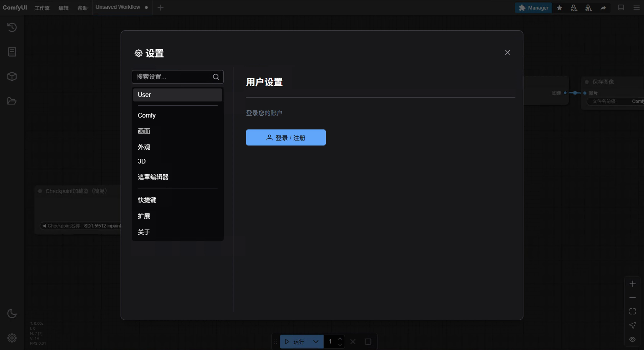Click the 搜索设置 search field
The height and width of the screenshot is (350, 644).
click(x=175, y=77)
